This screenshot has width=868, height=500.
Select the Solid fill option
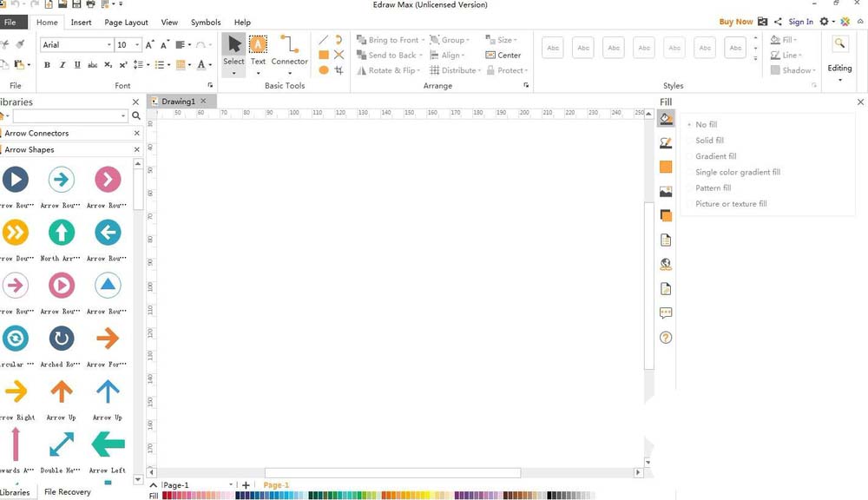[x=709, y=141]
